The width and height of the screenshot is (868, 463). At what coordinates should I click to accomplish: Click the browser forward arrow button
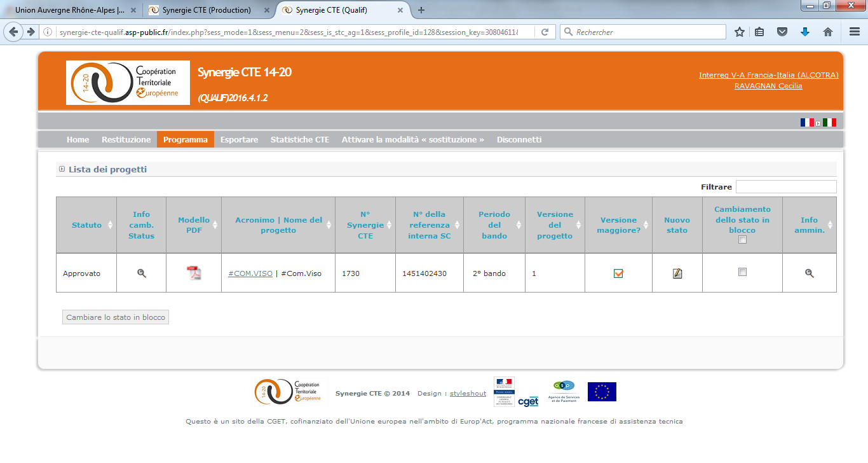[x=31, y=32]
